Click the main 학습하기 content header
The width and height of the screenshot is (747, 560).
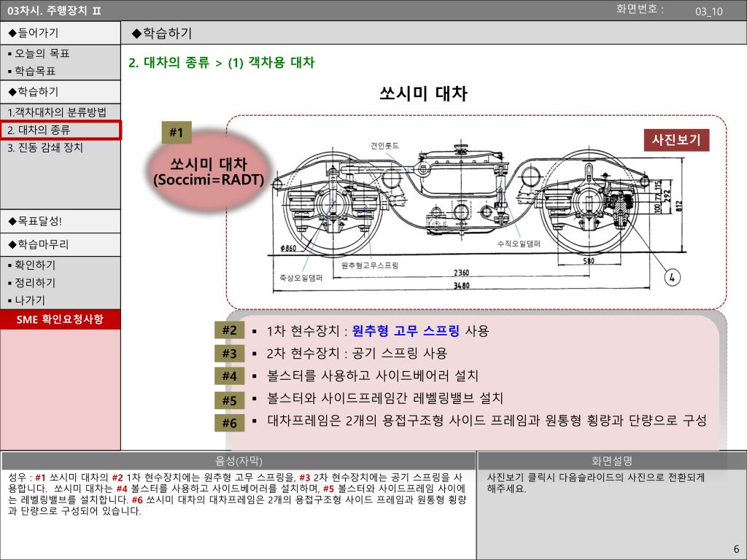(x=433, y=33)
